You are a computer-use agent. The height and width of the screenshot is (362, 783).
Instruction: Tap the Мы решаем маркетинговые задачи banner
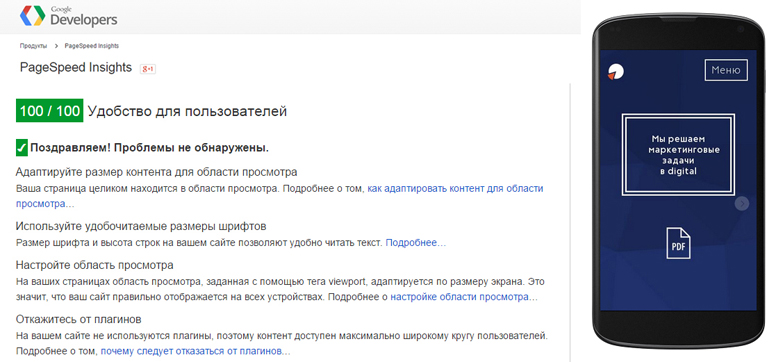pyautogui.click(x=678, y=155)
